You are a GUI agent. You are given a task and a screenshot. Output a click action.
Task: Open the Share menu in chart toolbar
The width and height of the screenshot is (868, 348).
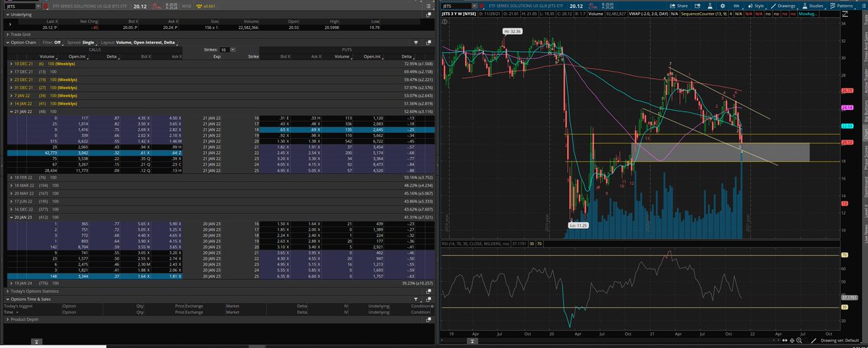pyautogui.click(x=678, y=6)
